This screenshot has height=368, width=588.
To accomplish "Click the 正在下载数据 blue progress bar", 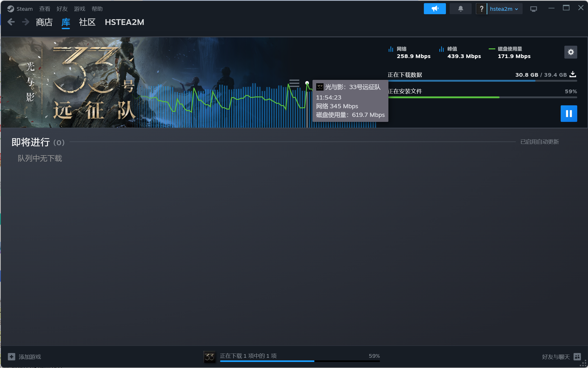I will 482,81.
